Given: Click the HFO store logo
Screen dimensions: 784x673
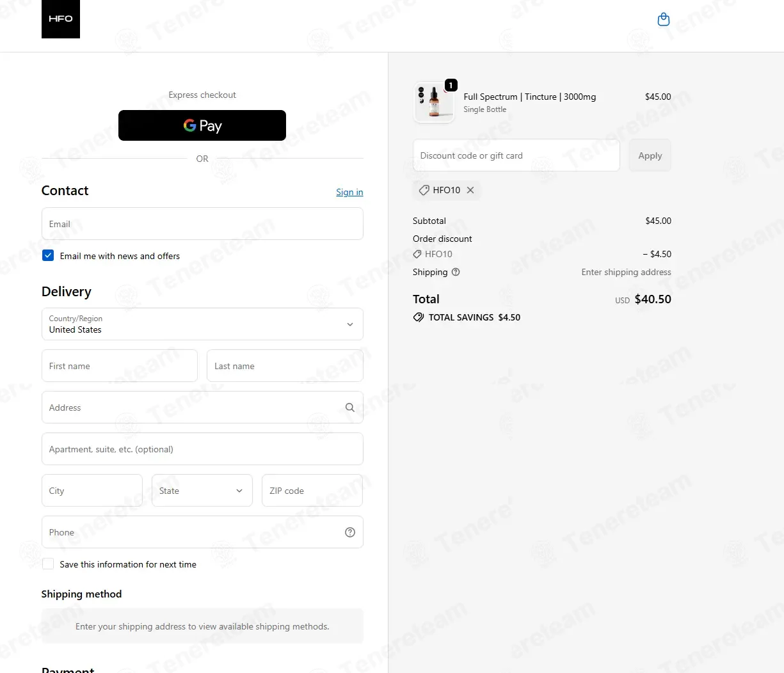Looking at the screenshot, I should coord(61,19).
